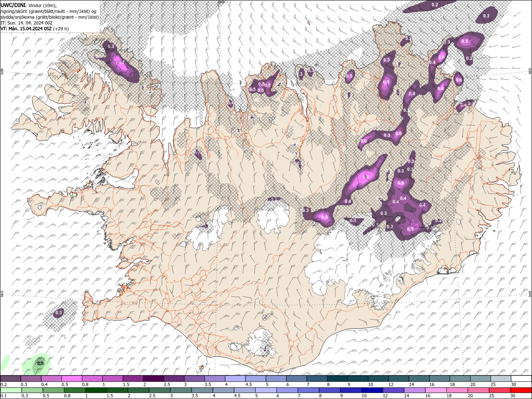This screenshot has width=532, height=399.
Task: Click the '0.1' label at the rain legend start
Action: [3, 396]
